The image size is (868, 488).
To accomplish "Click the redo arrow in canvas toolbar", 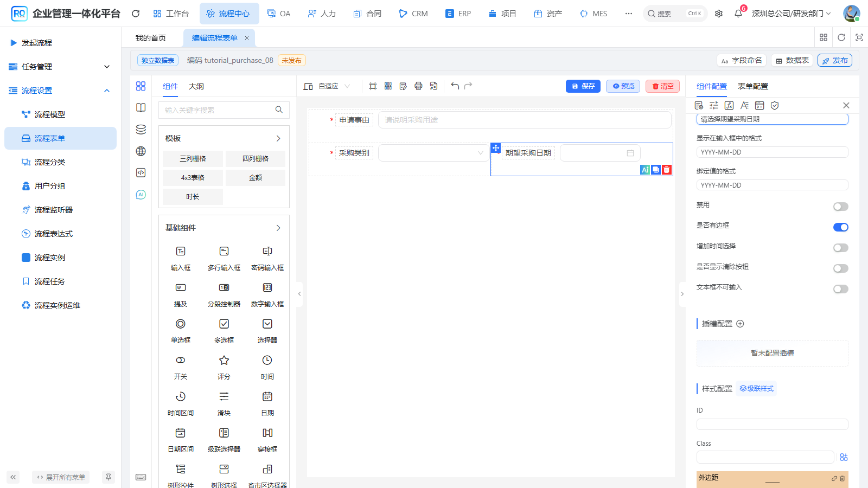I will pyautogui.click(x=468, y=86).
